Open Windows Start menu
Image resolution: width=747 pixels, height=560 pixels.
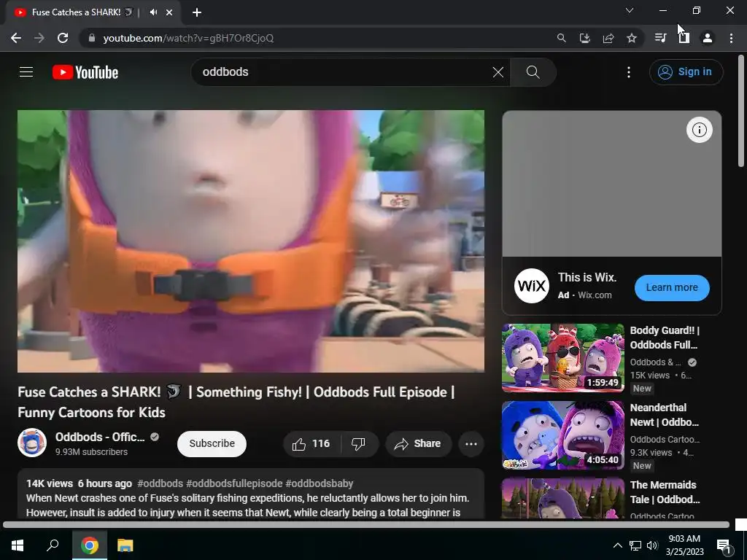pyautogui.click(x=18, y=545)
